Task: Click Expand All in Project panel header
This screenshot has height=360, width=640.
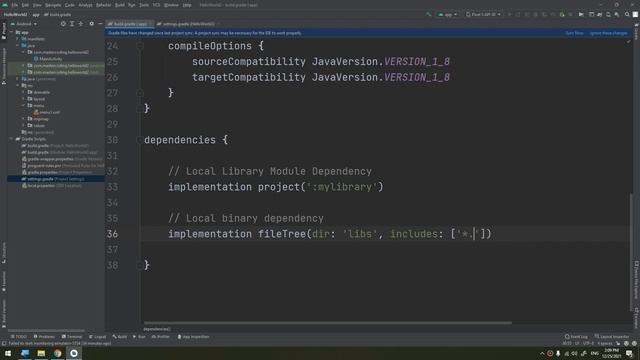Action: (72, 24)
